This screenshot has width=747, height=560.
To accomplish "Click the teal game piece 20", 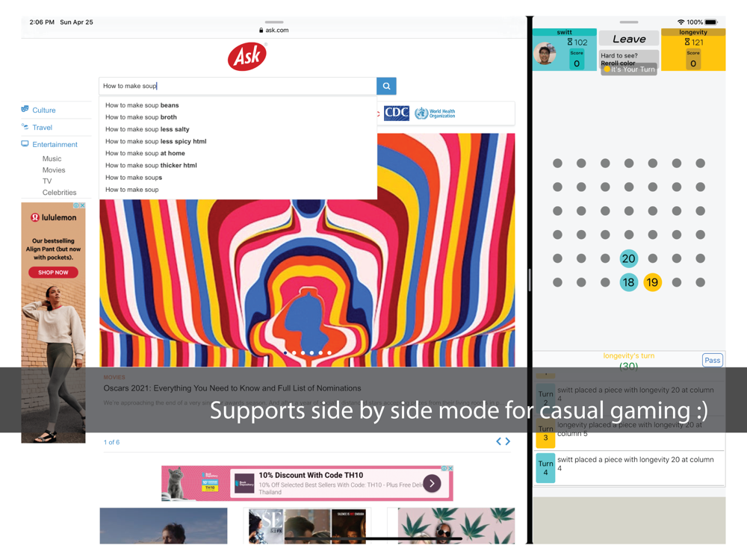I will tap(629, 258).
